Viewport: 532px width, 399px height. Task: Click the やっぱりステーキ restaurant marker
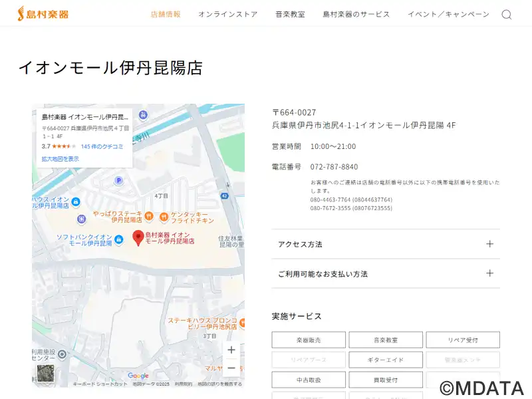(x=148, y=215)
